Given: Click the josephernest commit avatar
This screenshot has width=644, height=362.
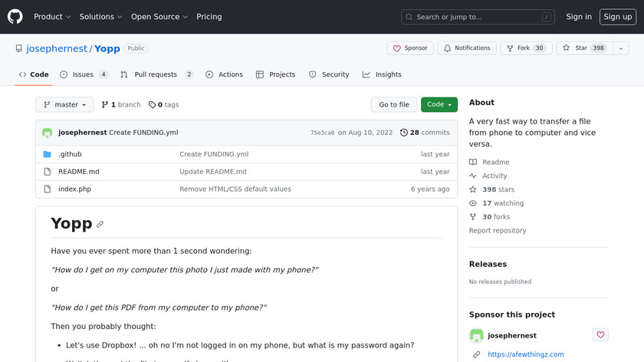Looking at the screenshot, I should [48, 133].
